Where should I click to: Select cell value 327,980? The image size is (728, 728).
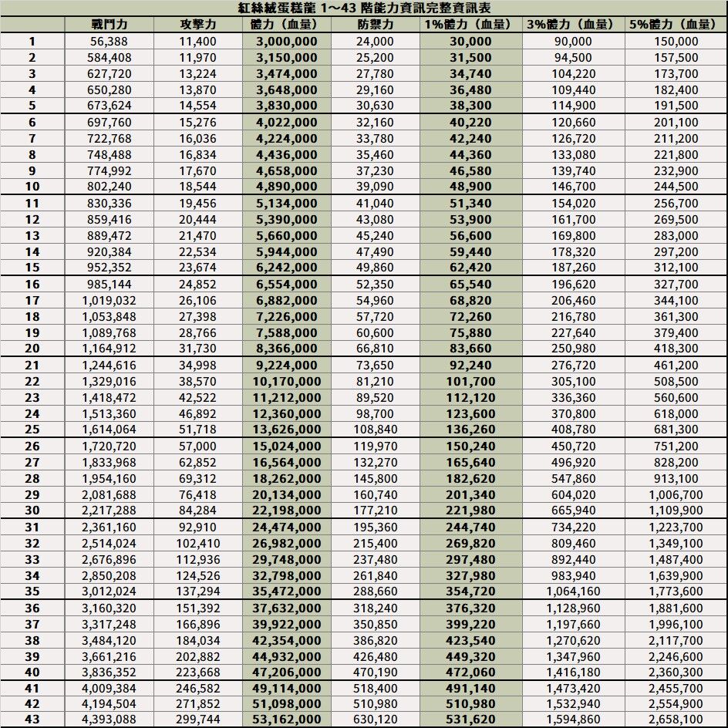470,576
